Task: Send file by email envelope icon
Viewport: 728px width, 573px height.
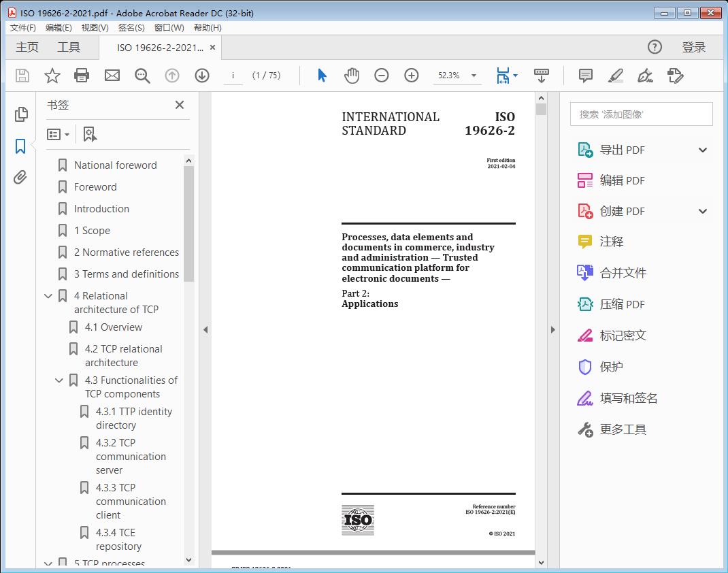Action: coord(112,76)
